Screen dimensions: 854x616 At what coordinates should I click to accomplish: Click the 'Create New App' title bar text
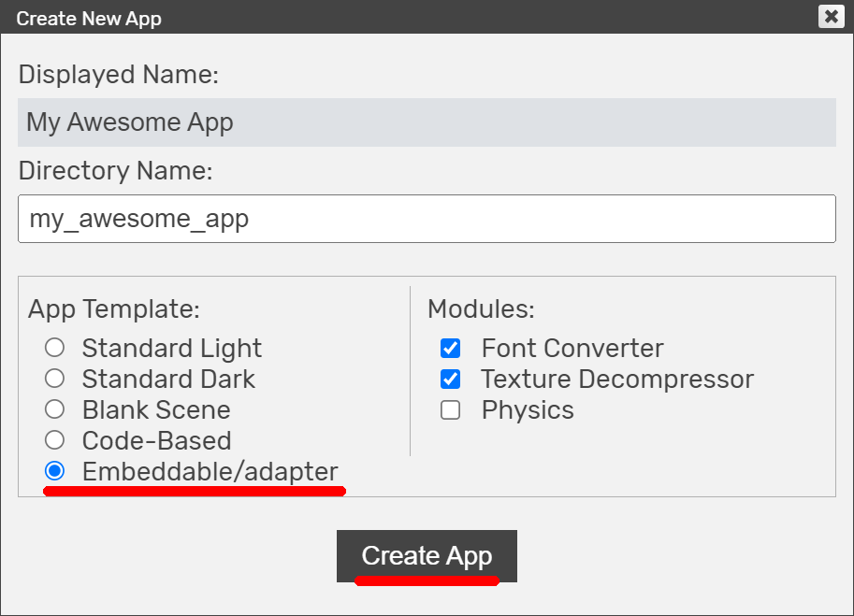[89, 19]
